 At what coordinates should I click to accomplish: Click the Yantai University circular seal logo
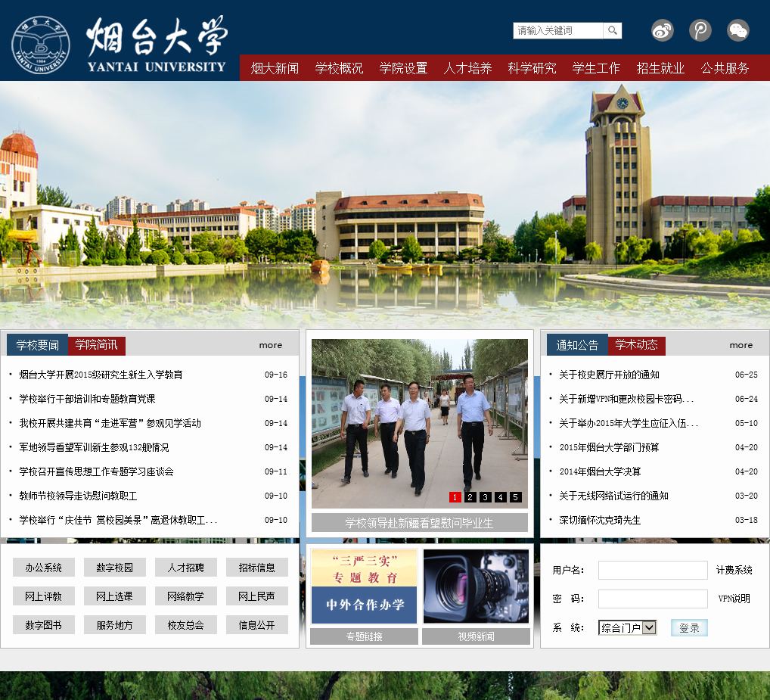pyautogui.click(x=41, y=45)
